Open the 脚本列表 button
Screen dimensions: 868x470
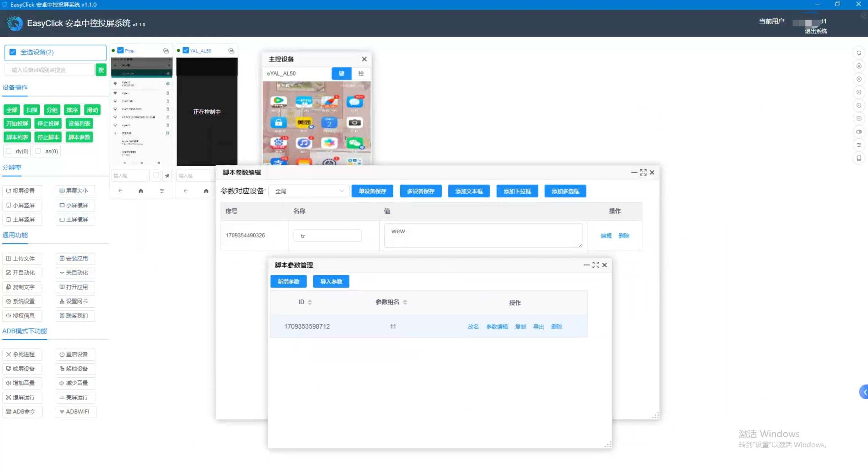[x=17, y=137]
